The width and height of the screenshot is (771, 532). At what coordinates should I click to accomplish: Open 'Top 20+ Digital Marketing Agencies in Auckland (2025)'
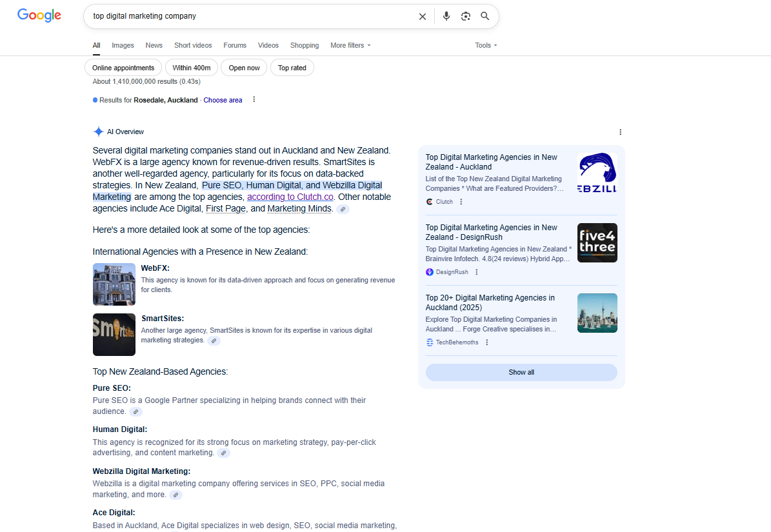[x=490, y=302]
